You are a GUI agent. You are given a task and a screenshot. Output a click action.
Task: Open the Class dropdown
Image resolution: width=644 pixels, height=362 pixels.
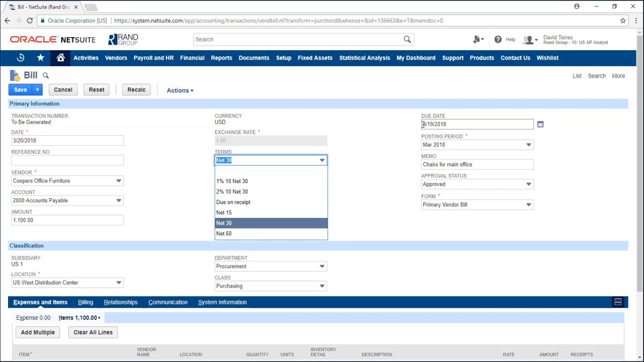click(322, 286)
